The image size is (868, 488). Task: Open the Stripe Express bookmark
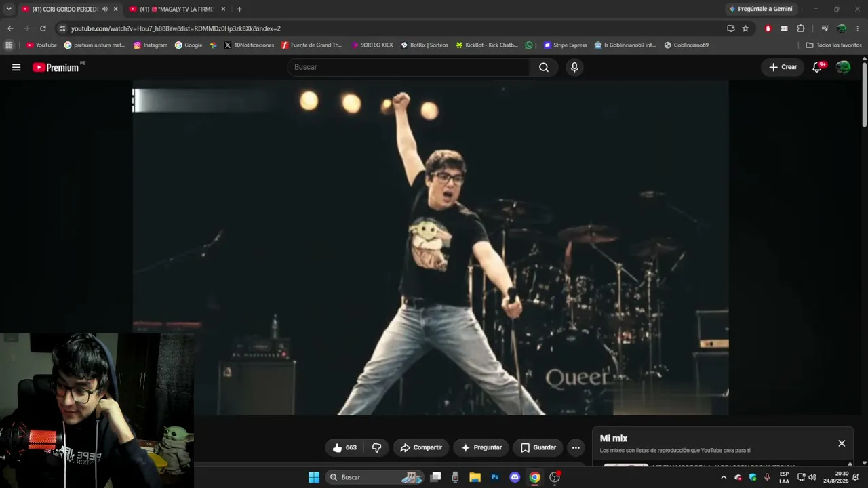pyautogui.click(x=565, y=45)
